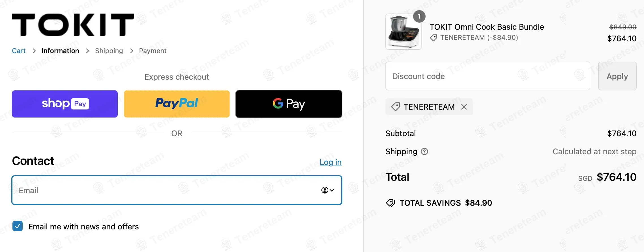644x252 pixels.
Task: Pay using the PayPal button
Action: (x=177, y=104)
